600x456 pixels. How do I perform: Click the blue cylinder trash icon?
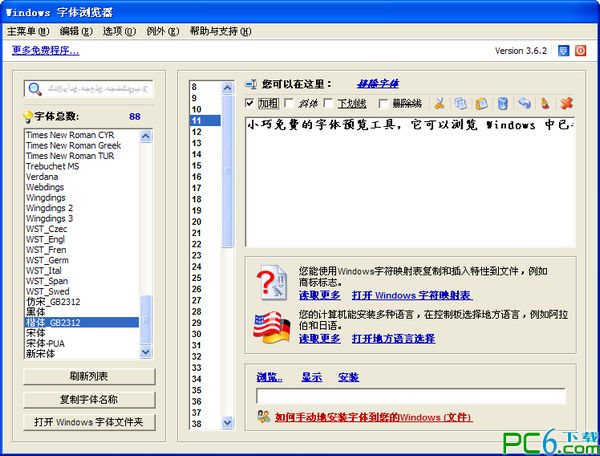503,103
